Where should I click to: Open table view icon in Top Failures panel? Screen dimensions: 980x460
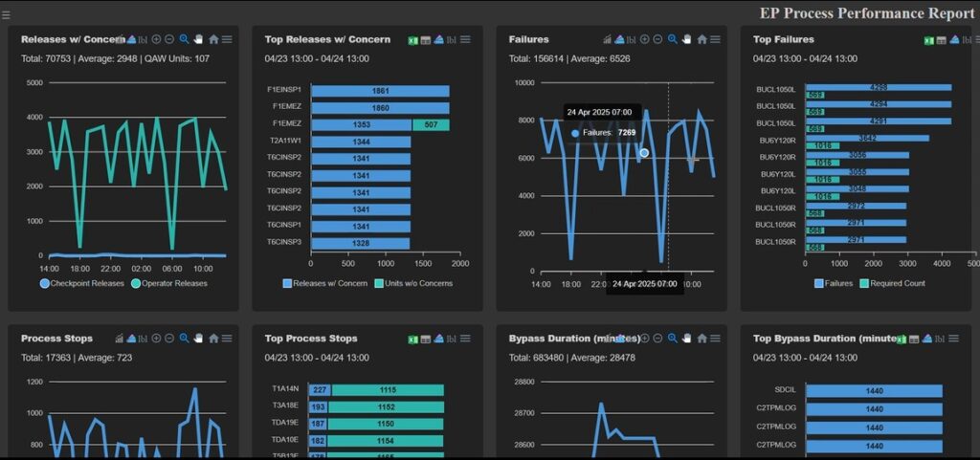pyautogui.click(x=942, y=39)
